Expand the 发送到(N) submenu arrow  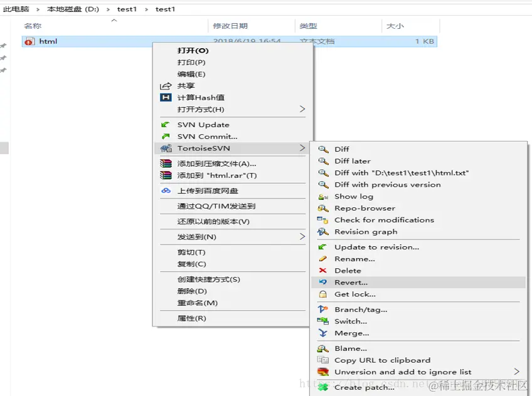(x=302, y=236)
